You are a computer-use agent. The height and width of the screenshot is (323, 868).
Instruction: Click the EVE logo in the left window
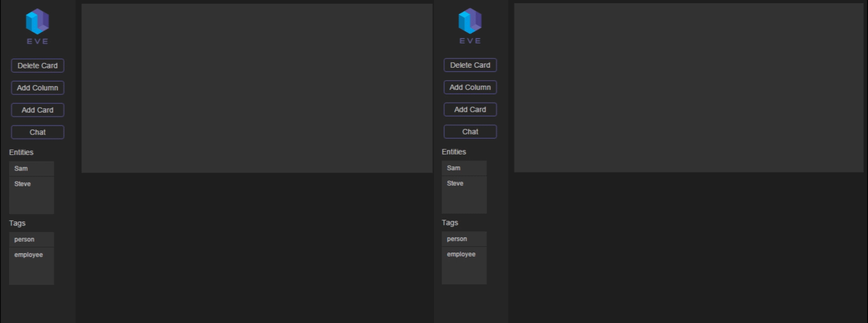(38, 25)
